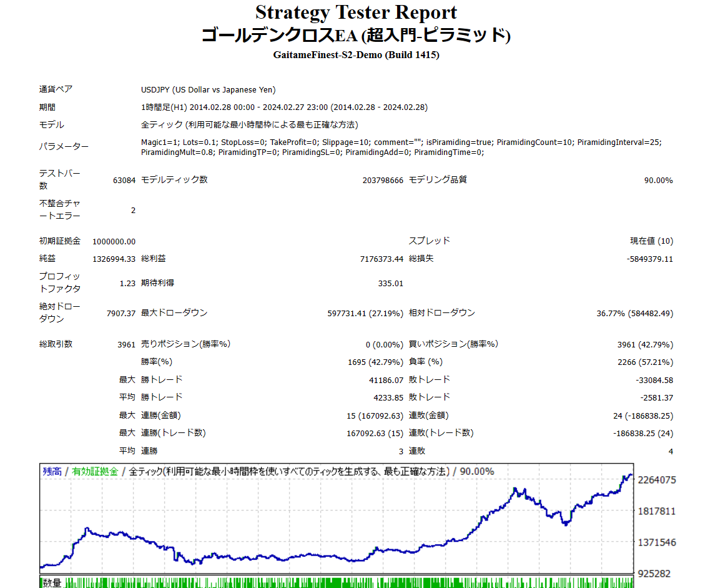The width and height of the screenshot is (728, 588).
Task: Click the 初期証拠金 label
Action: [60, 241]
